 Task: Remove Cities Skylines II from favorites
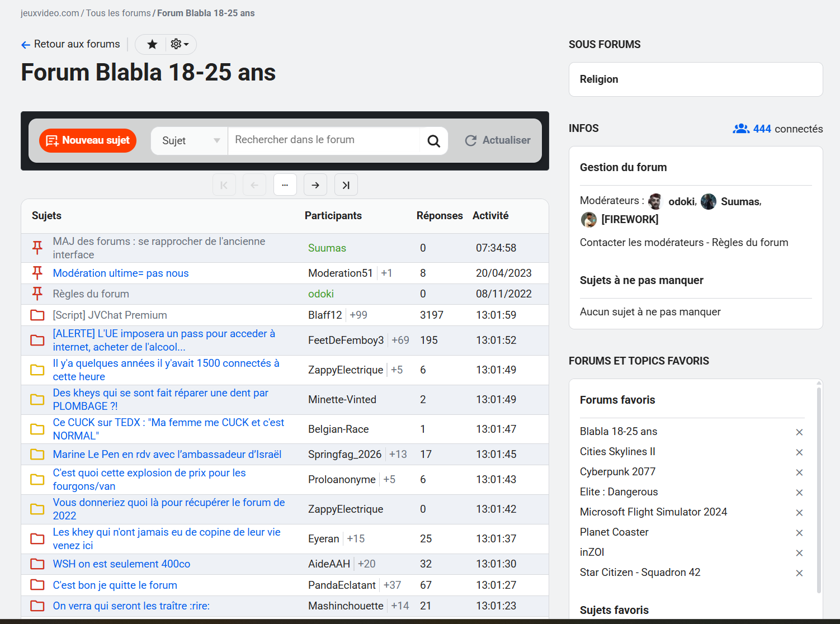pyautogui.click(x=799, y=452)
